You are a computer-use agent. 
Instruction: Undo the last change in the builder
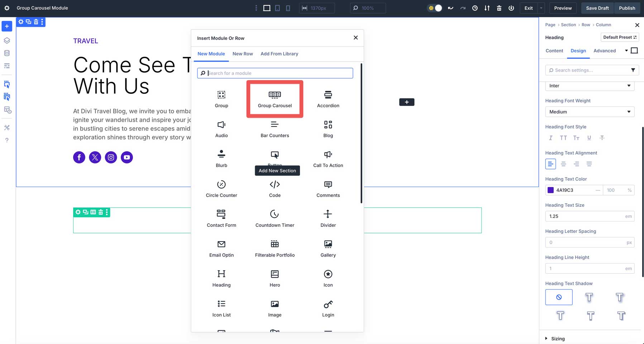(450, 8)
